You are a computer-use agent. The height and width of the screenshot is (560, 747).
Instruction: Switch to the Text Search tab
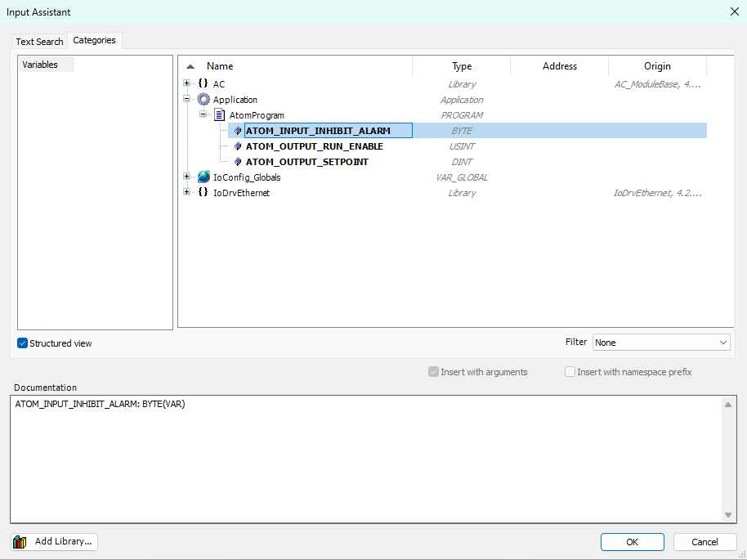pos(39,42)
